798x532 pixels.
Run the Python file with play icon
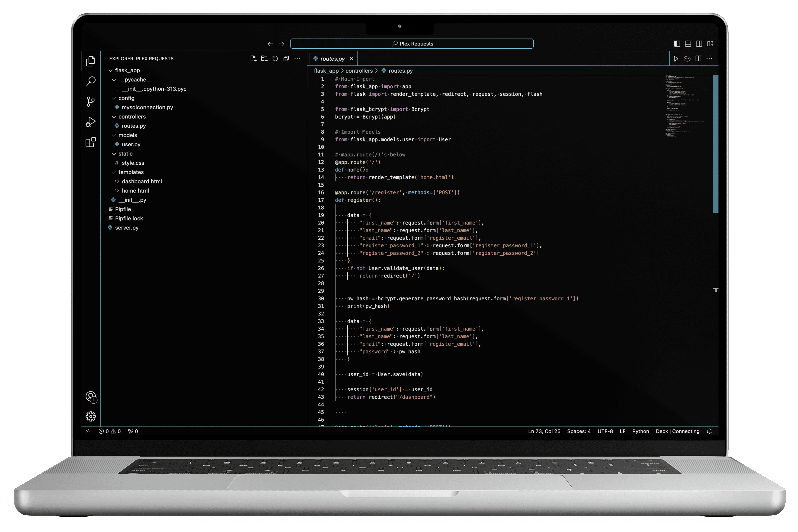tap(676, 59)
